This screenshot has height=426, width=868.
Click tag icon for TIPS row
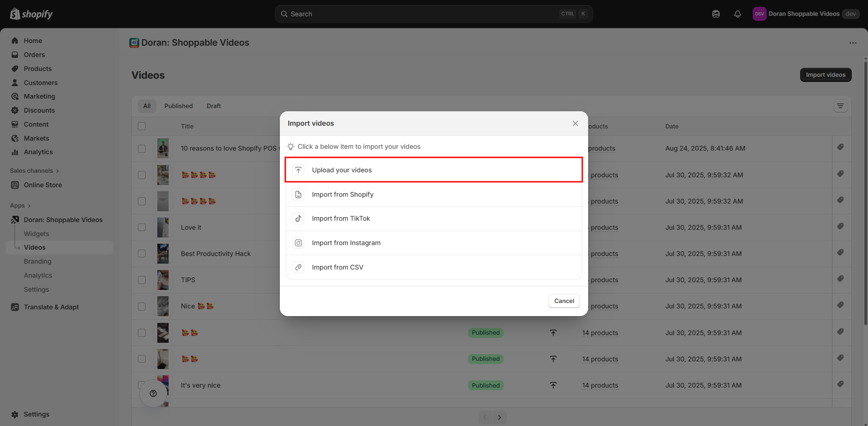pos(840,279)
